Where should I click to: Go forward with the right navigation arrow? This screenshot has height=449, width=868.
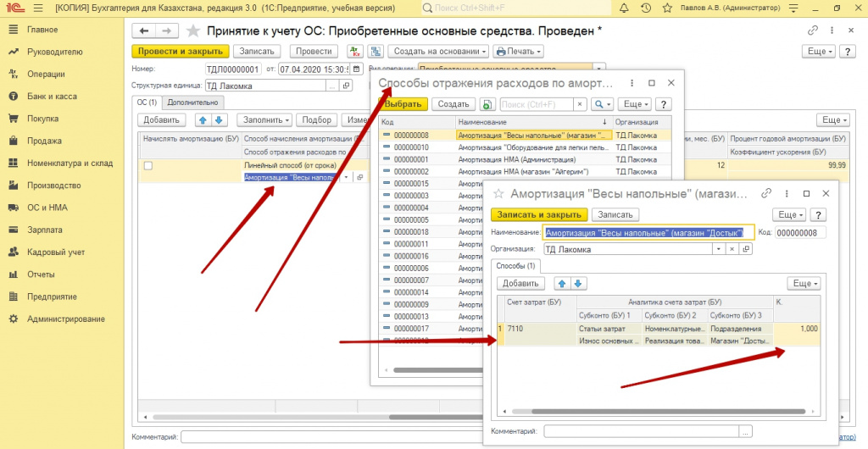(167, 31)
